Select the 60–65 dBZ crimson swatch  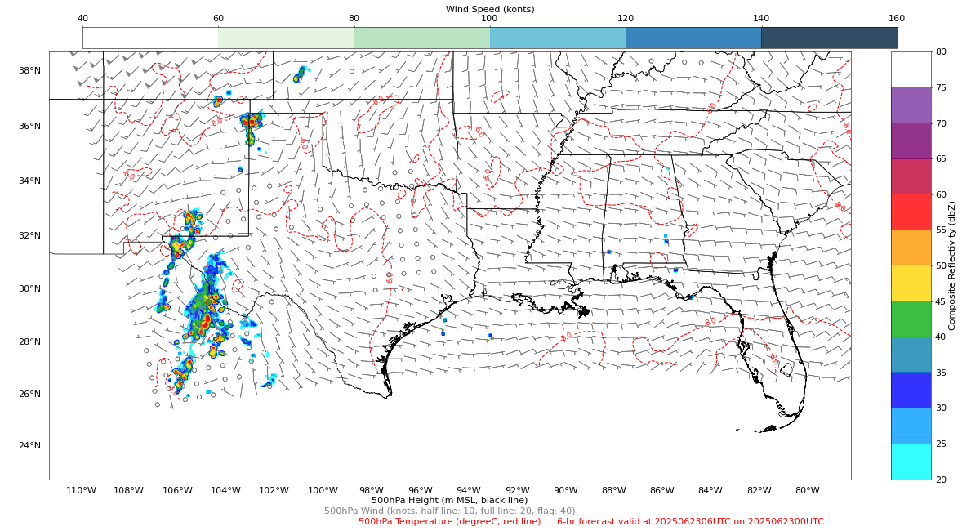pyautogui.click(x=911, y=176)
